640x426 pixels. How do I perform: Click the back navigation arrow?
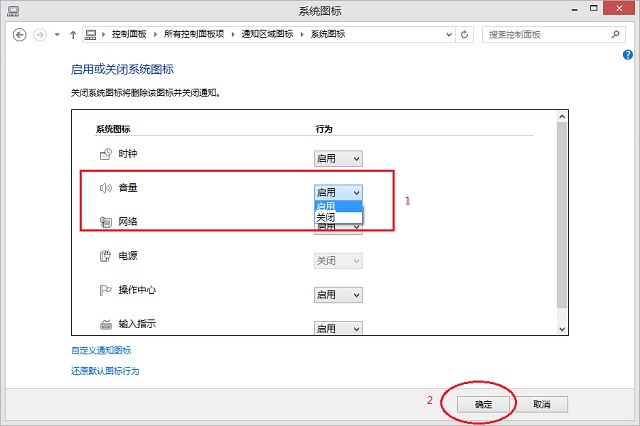[19, 34]
